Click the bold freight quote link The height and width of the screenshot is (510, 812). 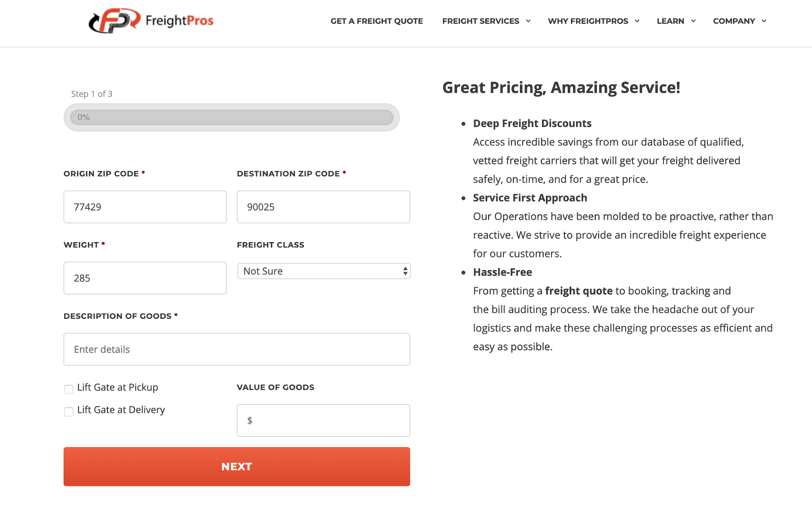(579, 291)
